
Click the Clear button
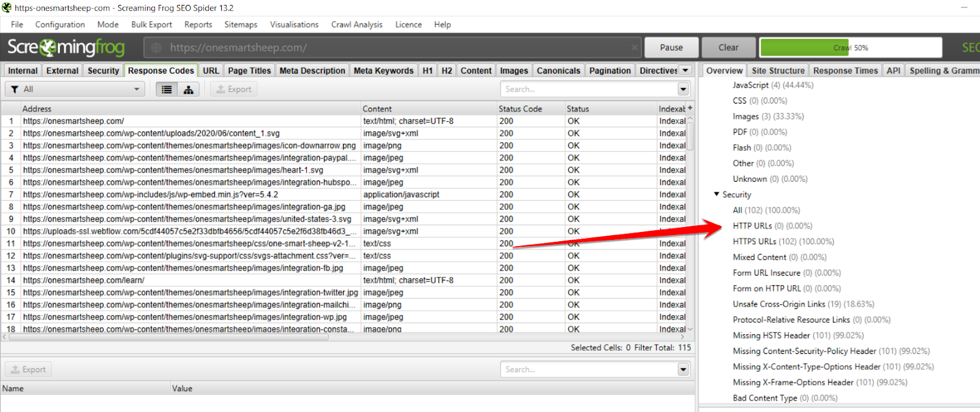[x=728, y=48]
